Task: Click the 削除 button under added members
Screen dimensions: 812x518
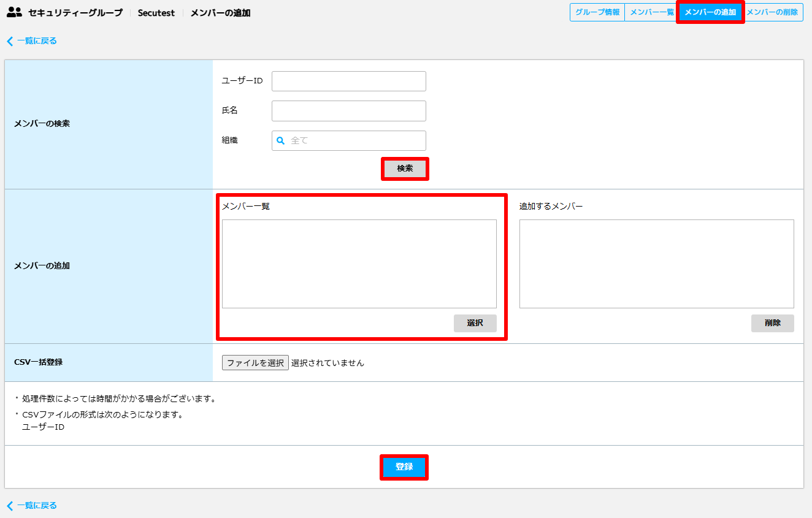Action: (x=773, y=323)
